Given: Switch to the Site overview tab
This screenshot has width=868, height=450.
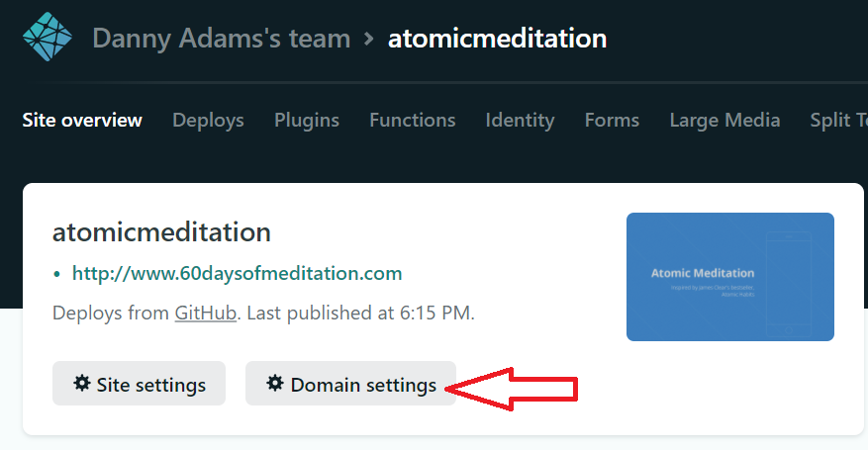Looking at the screenshot, I should click(82, 120).
